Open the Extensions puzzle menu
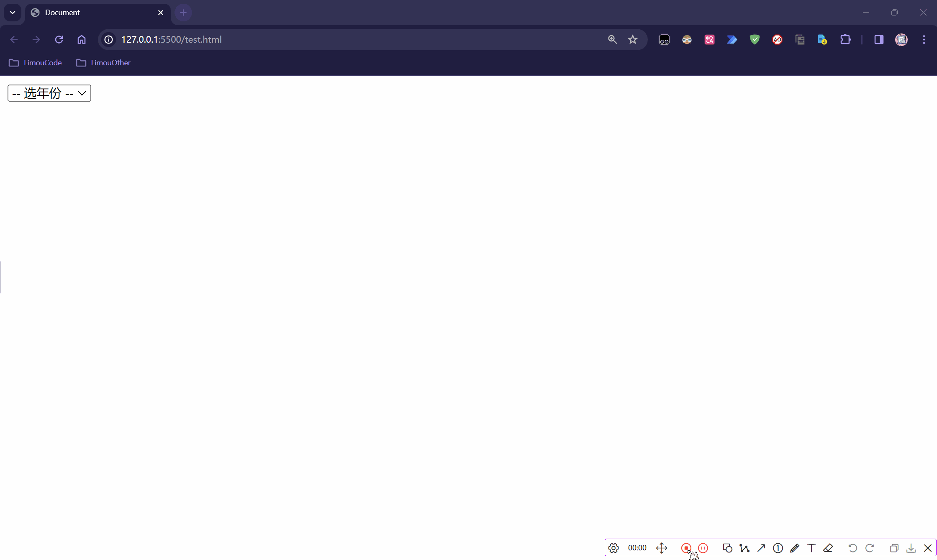937x560 pixels. coord(845,39)
